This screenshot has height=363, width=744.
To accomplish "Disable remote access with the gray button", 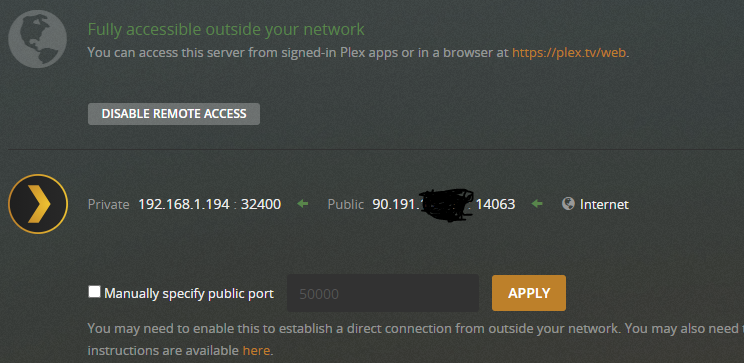I will point(174,114).
